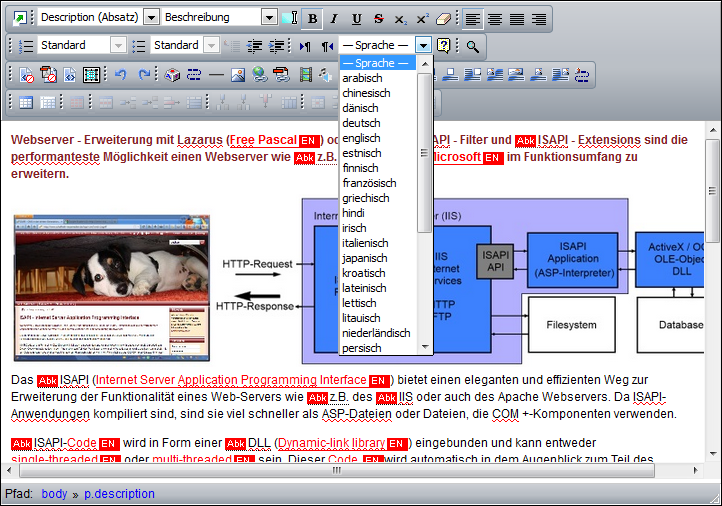Click the editor scroll-down arrow
The image size is (722, 506).
coord(713,454)
